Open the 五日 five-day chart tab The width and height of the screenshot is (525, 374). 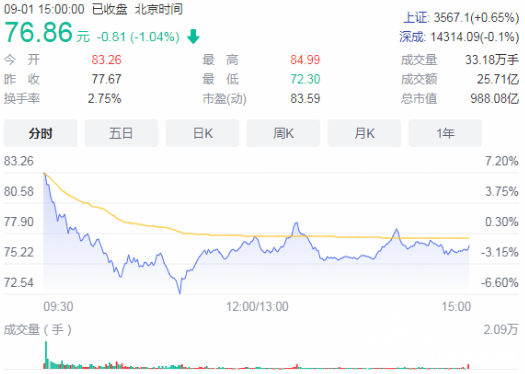coord(121,133)
